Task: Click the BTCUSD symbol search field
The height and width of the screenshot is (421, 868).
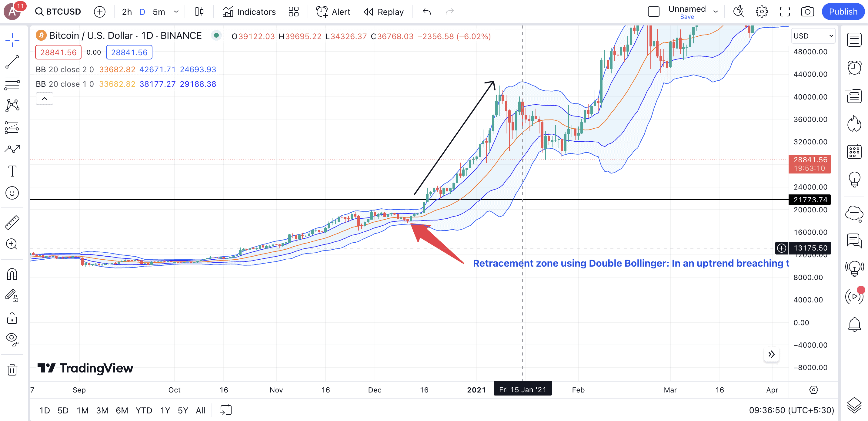Action: (58, 12)
